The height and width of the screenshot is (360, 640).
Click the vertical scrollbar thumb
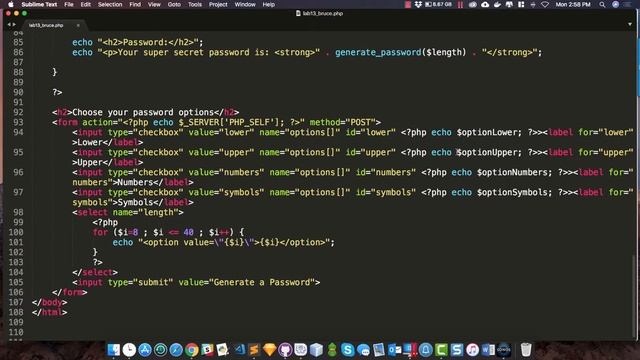pyautogui.click(x=634, y=296)
